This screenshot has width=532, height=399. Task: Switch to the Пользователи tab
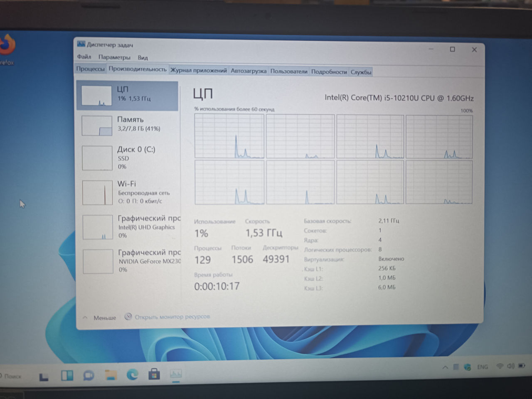[289, 71]
